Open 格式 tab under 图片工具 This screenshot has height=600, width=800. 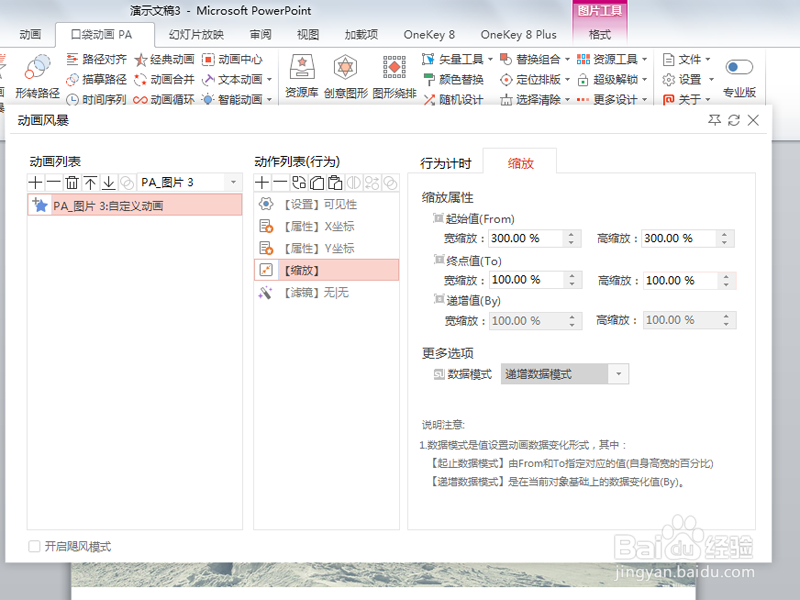pos(600,35)
